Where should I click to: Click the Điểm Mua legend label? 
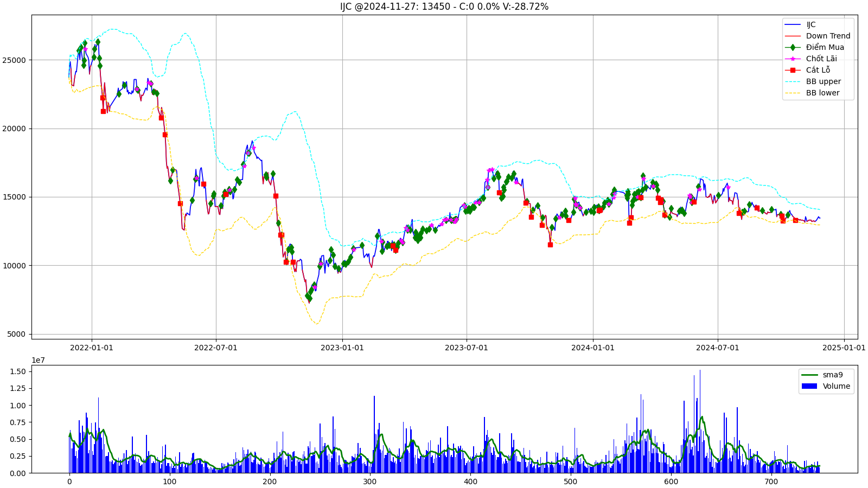[x=825, y=47]
